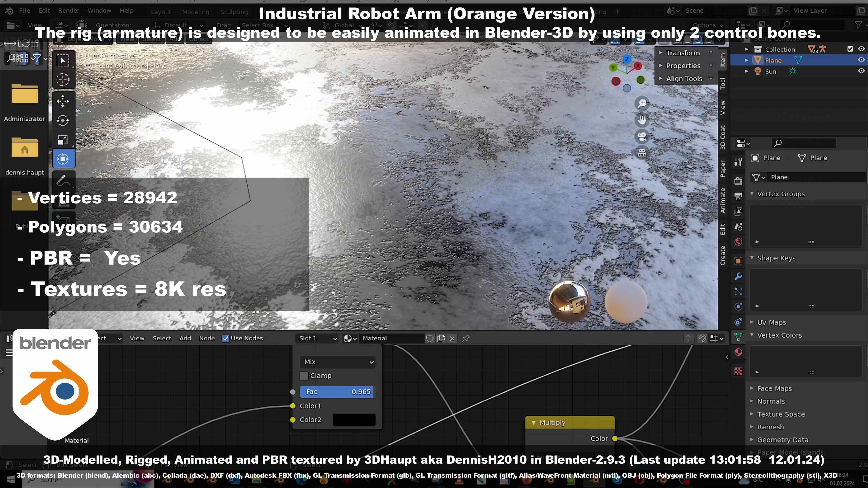Enable the Clamp checkbox on the Mix node
This screenshot has width=868, height=488.
(304, 375)
